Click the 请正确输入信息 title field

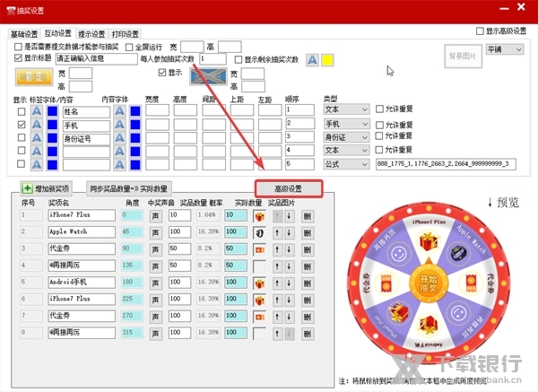(97, 58)
